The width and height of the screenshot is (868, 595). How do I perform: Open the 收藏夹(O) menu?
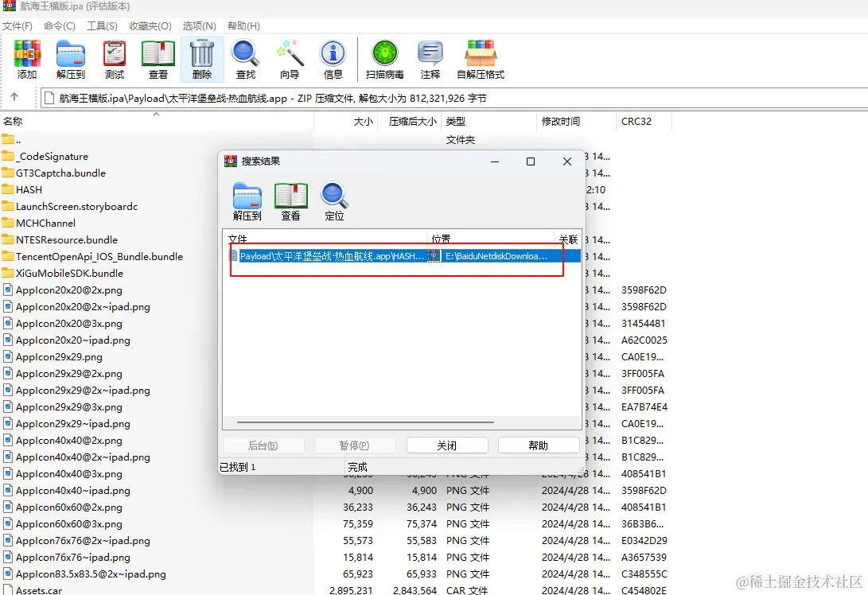click(x=150, y=26)
